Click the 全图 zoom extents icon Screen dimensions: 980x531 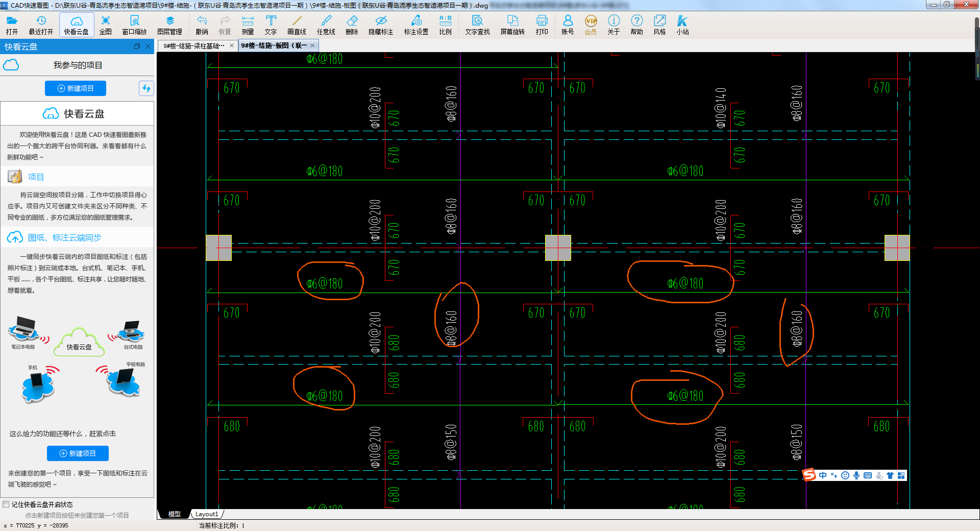pyautogui.click(x=106, y=25)
